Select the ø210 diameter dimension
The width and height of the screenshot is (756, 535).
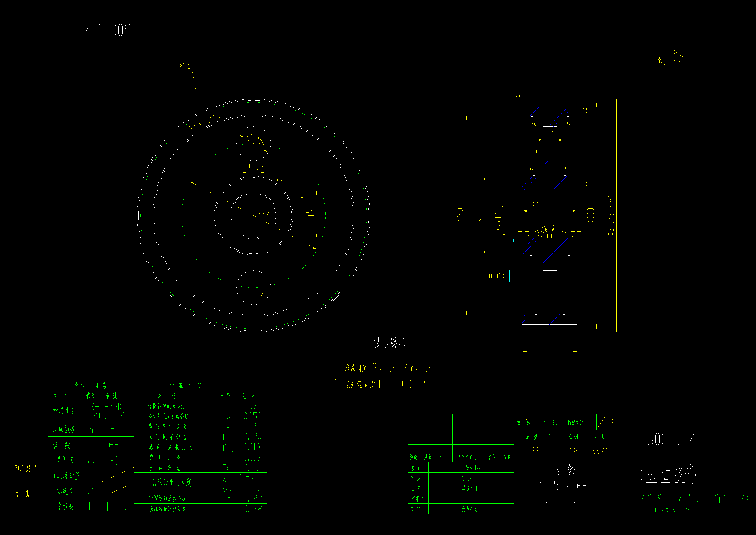(262, 212)
